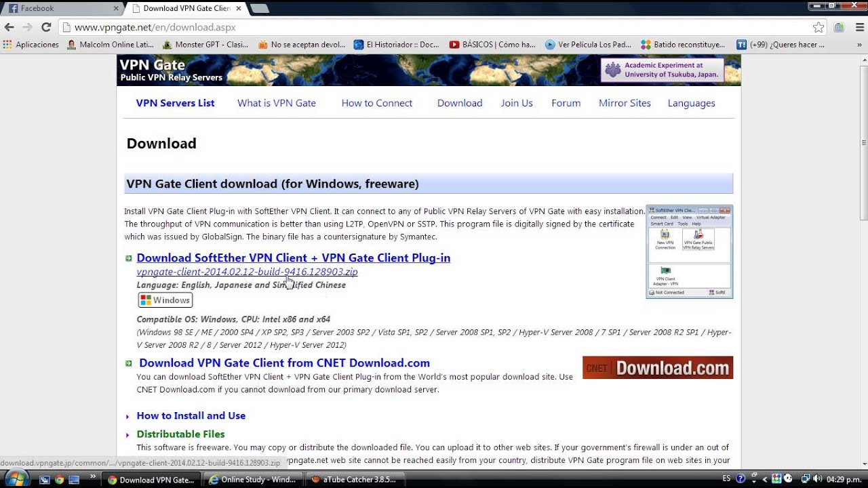Switch to Online Study - Windows taskbar button
The image size is (868, 488).
tap(253, 479)
